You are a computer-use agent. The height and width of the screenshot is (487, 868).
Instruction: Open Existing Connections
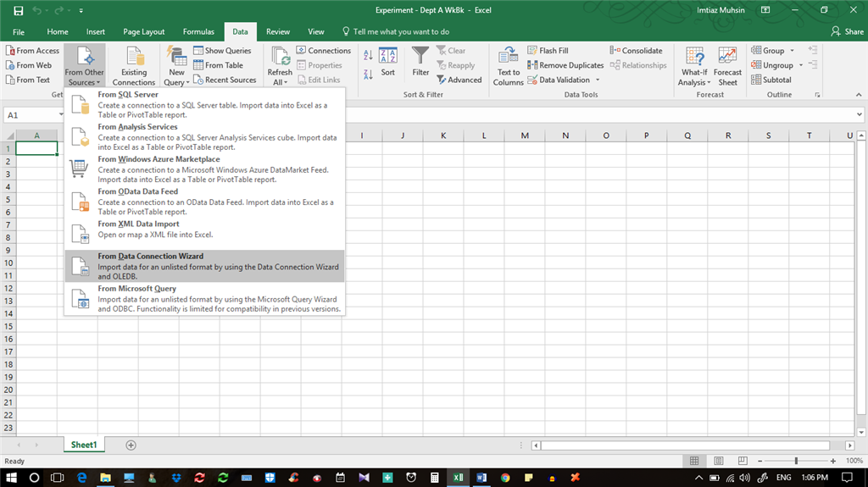click(x=134, y=66)
